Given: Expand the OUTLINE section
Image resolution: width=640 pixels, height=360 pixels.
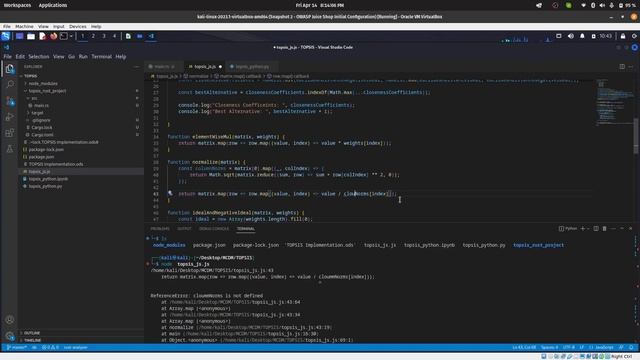Looking at the screenshot, I should click(32, 333).
